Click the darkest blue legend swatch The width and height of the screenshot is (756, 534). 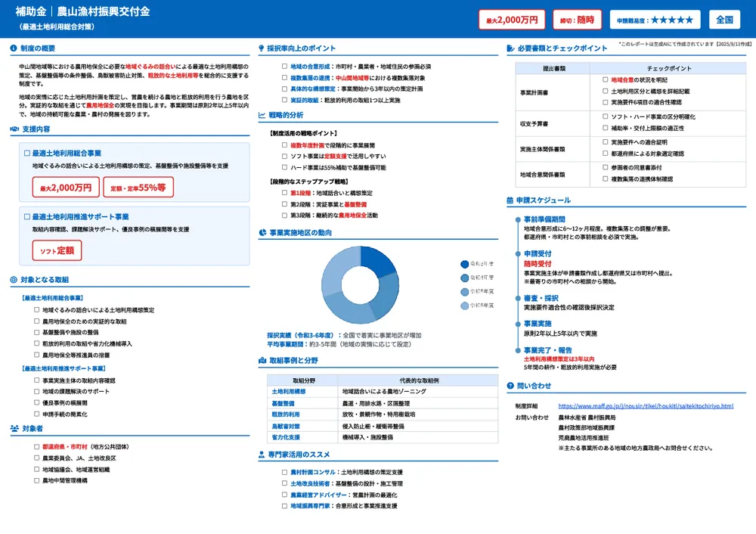[x=464, y=264]
